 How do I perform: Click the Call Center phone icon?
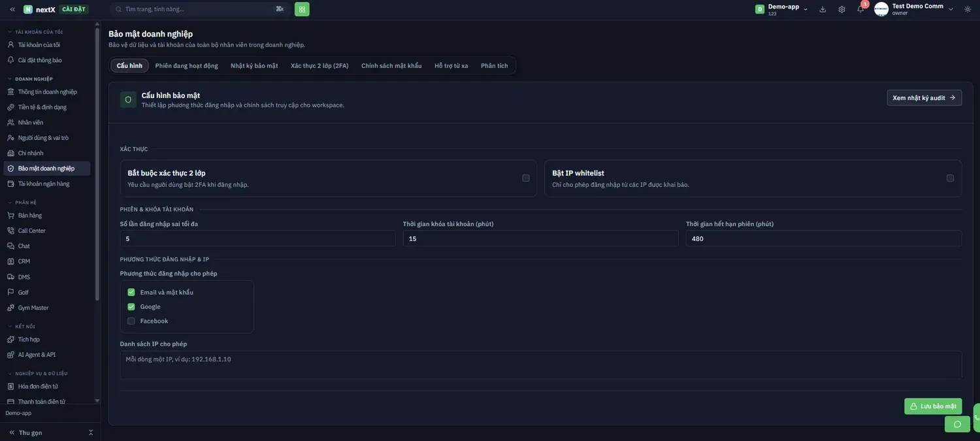tap(10, 231)
